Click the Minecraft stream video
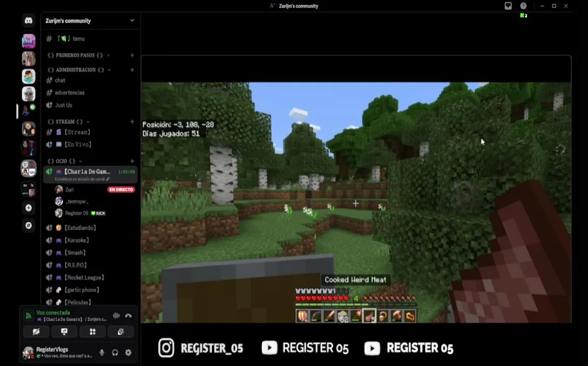This screenshot has width=588, height=366. (x=356, y=202)
